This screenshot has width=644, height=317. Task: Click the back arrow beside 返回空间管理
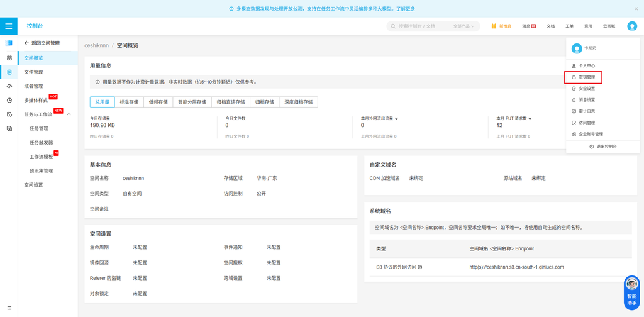point(26,43)
